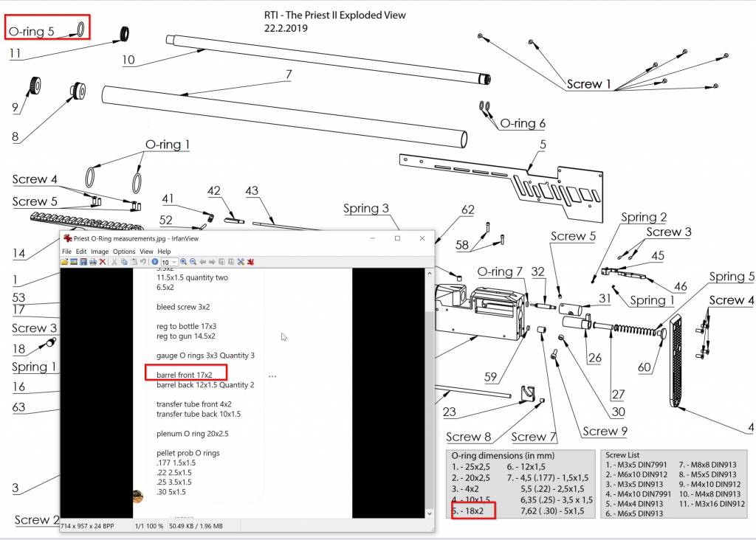The width and height of the screenshot is (756, 540).
Task: Click the user avatar thumbnail at bottom
Action: click(138, 496)
